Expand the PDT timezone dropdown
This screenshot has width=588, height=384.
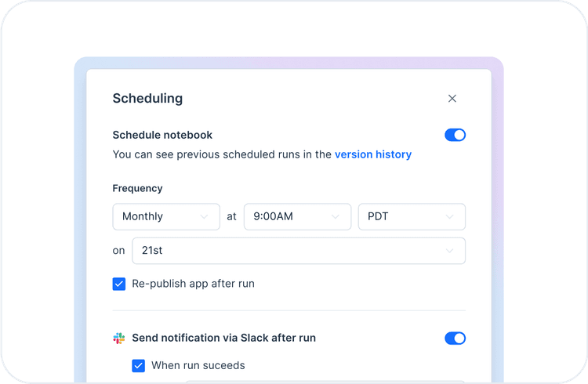[412, 216]
